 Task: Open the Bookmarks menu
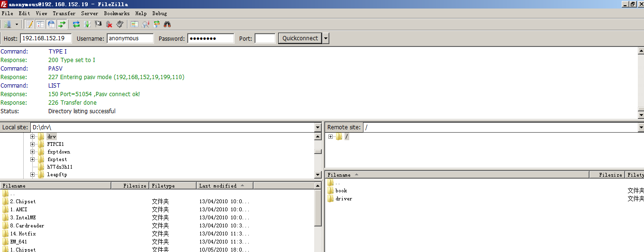[117, 14]
